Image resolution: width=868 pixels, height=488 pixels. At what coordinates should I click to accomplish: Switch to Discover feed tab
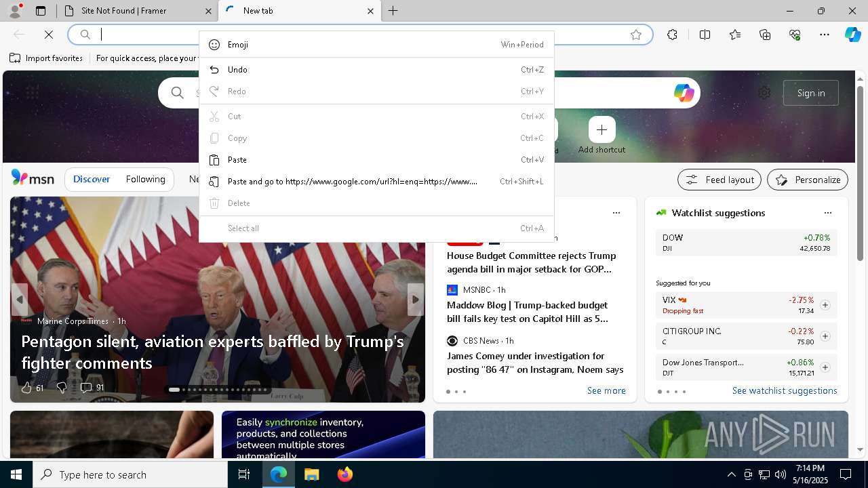coord(92,180)
